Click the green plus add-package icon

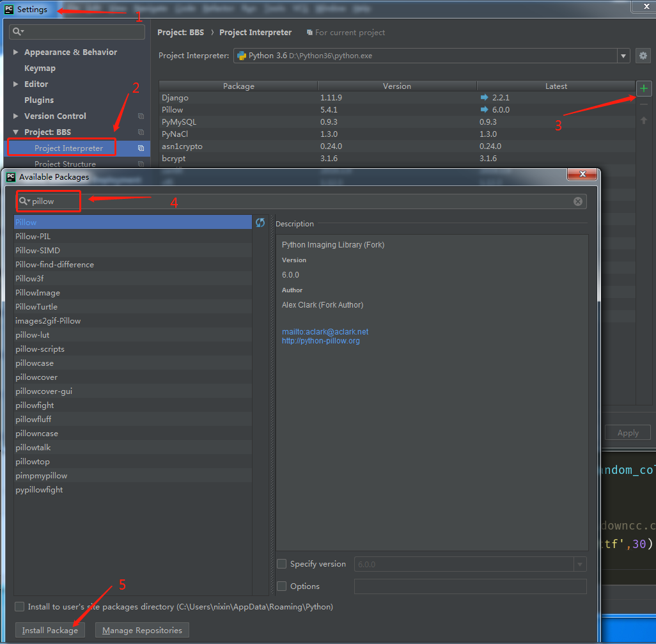tap(643, 88)
